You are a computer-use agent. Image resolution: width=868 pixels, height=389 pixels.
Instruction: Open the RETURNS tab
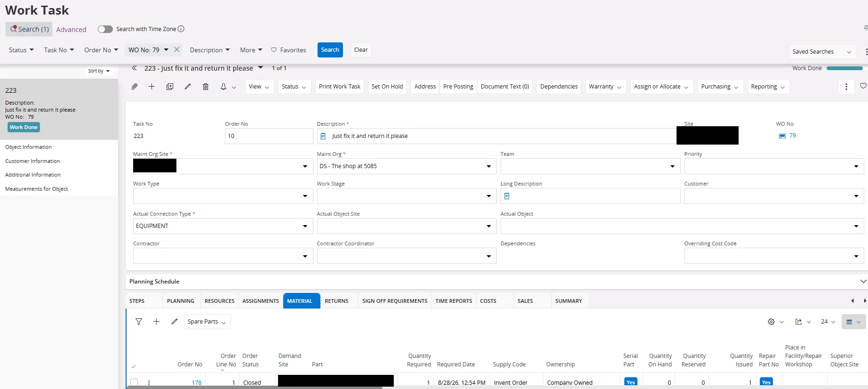[x=337, y=301]
